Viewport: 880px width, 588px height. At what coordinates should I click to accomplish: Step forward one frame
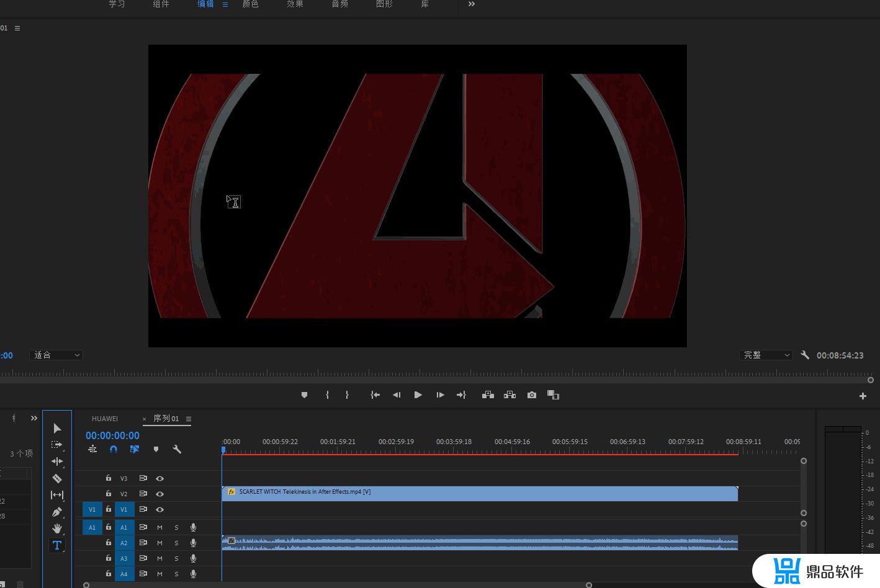click(x=440, y=395)
